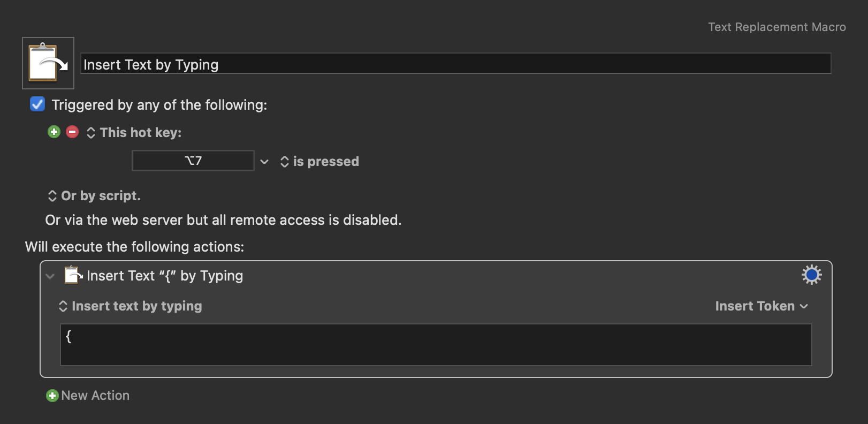Collapse the Insert Text action disclosure chevron
868x424 pixels.
50,276
